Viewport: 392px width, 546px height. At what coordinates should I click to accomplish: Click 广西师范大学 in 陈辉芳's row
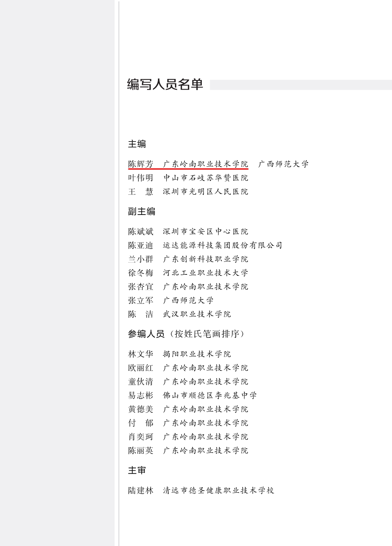click(283, 164)
